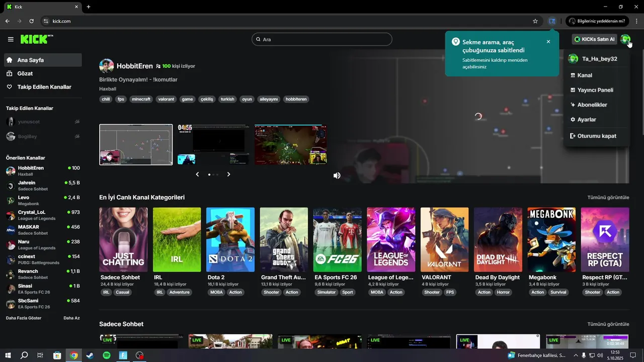Viewport: 644px width, 362px height.
Task: Go back in browser history
Action: click(7, 21)
